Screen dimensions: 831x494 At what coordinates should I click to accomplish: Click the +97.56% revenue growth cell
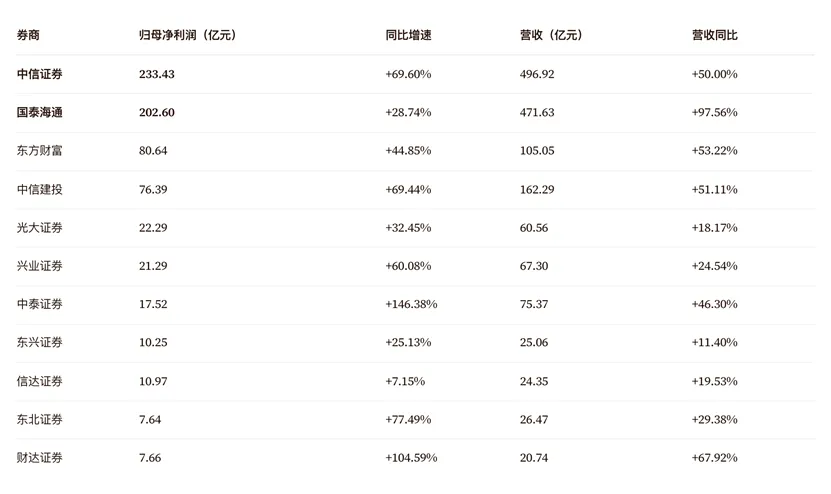click(714, 112)
